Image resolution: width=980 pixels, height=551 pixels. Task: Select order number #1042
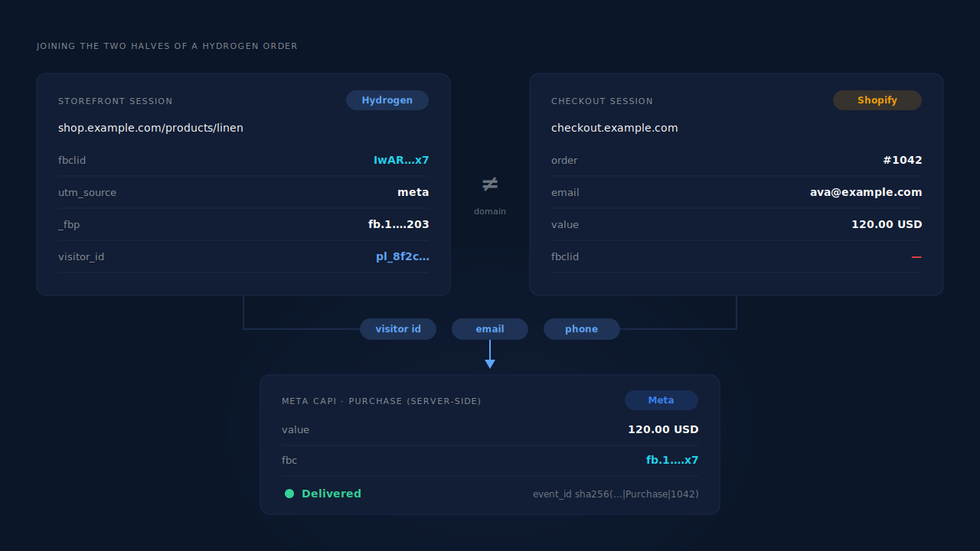point(903,160)
